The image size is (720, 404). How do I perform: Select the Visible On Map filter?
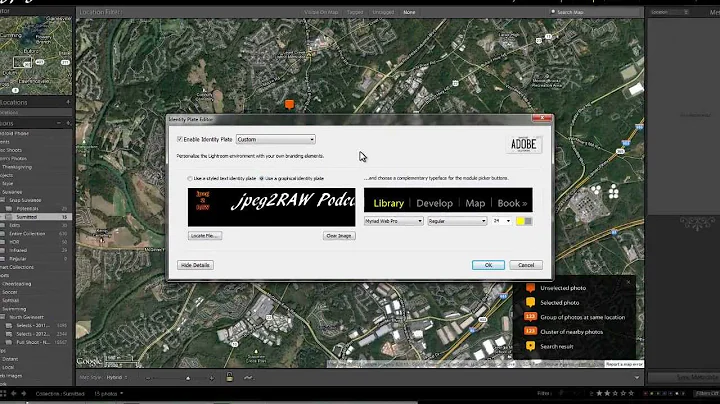coord(321,12)
